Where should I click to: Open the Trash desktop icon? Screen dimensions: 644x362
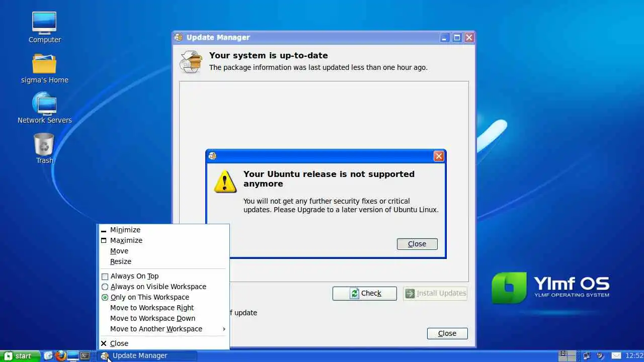point(44,145)
